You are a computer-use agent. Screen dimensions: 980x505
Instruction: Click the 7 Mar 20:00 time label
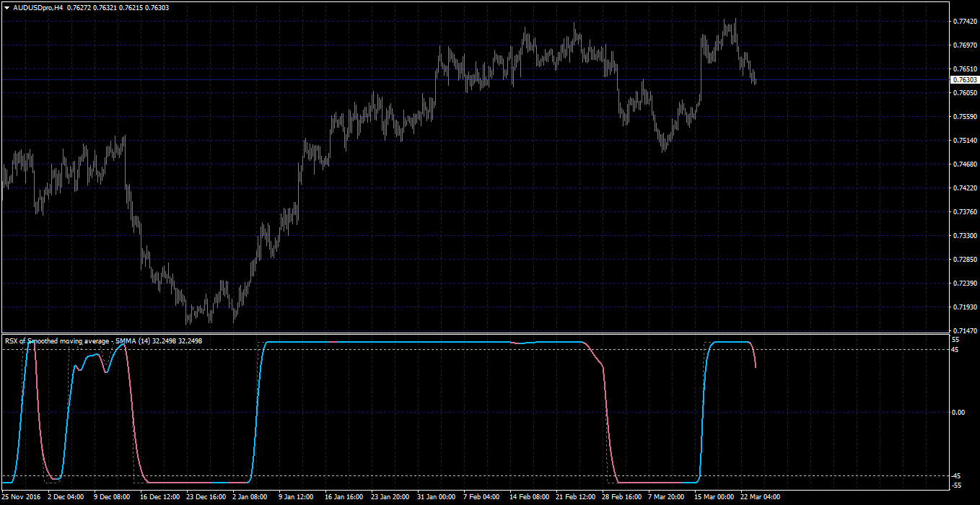666,497
